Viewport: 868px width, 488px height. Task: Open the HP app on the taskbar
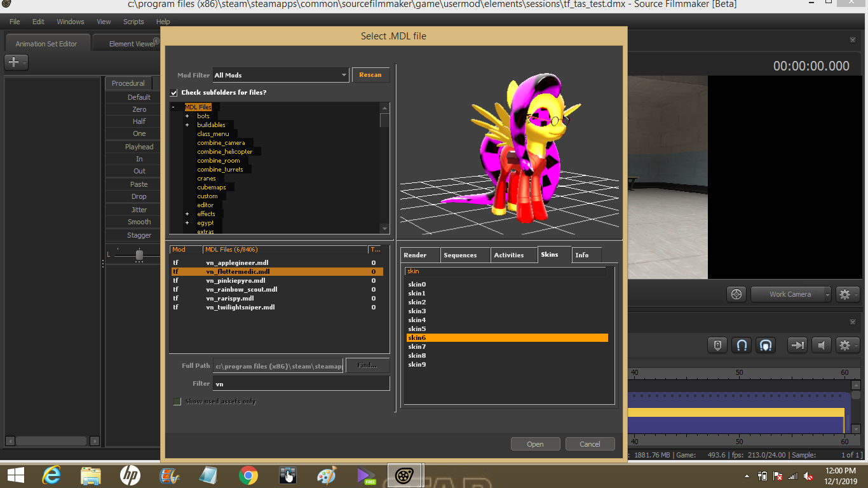(x=130, y=475)
